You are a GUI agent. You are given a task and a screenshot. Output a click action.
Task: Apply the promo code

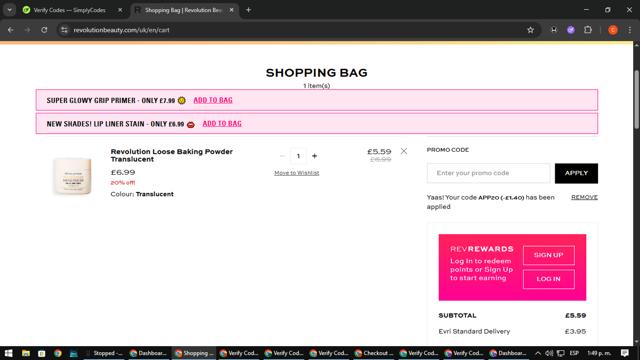576,173
